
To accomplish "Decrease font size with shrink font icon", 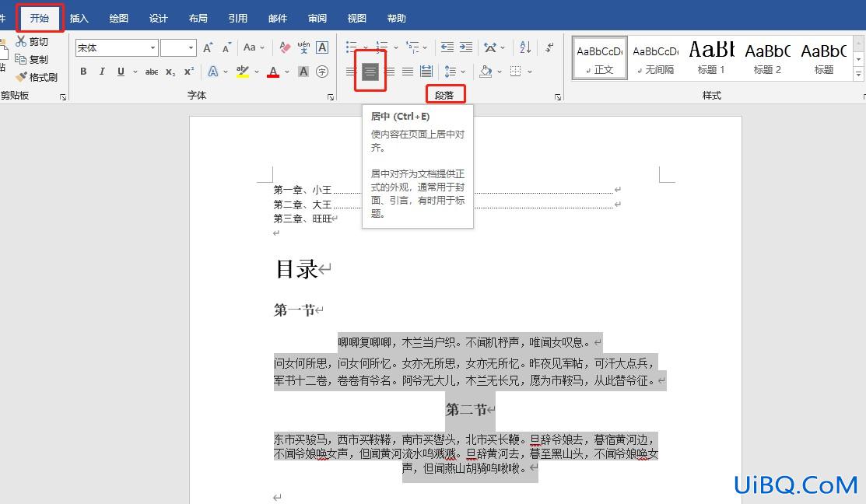I will tap(226, 47).
